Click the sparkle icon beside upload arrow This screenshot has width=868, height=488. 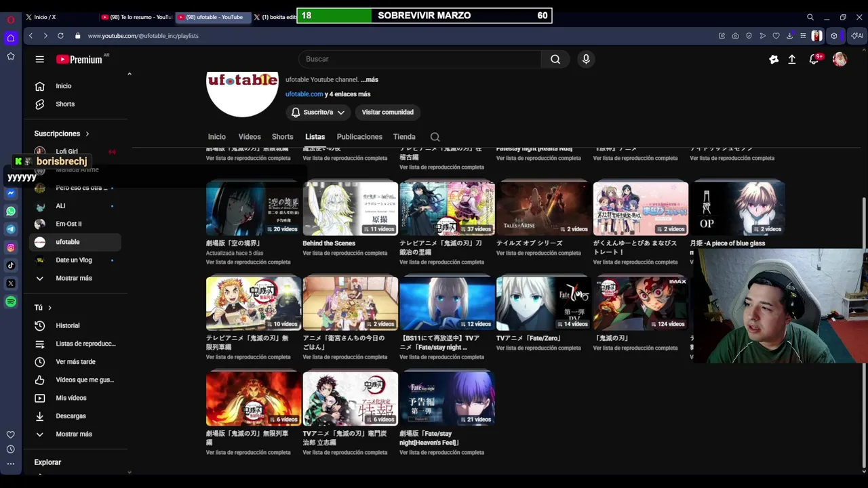coord(774,60)
